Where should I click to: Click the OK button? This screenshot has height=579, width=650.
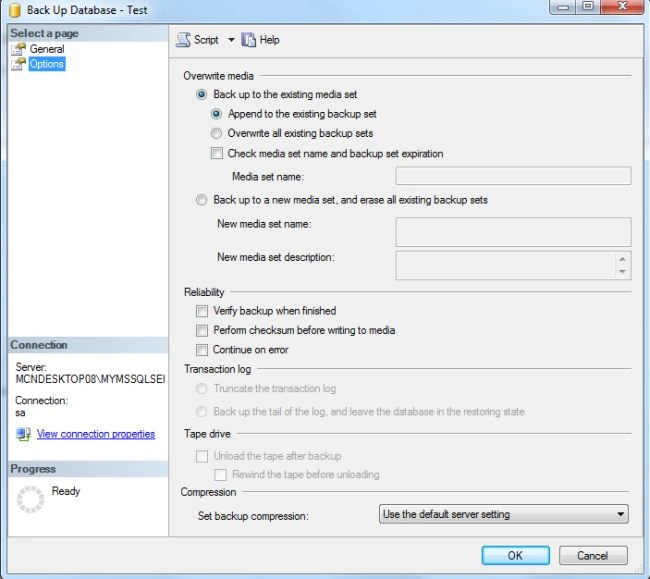click(x=516, y=555)
